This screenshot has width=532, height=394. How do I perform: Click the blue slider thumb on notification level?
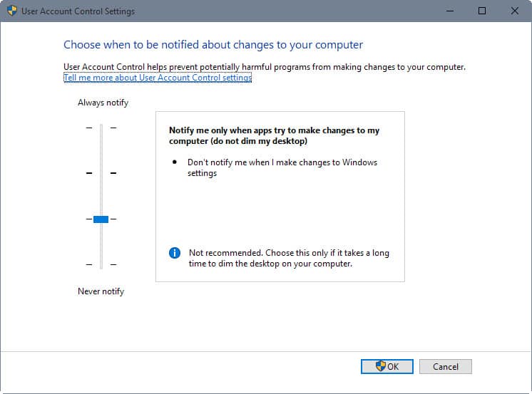pos(101,219)
